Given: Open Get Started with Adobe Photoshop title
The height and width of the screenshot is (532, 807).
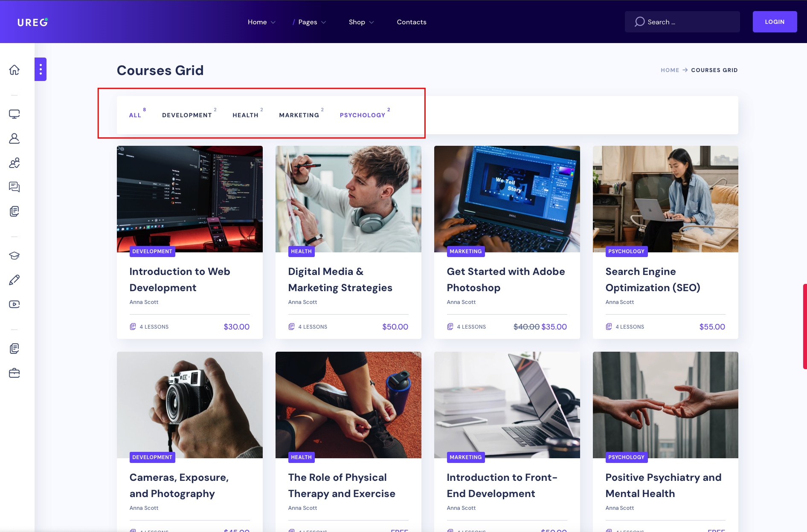Looking at the screenshot, I should click(506, 280).
